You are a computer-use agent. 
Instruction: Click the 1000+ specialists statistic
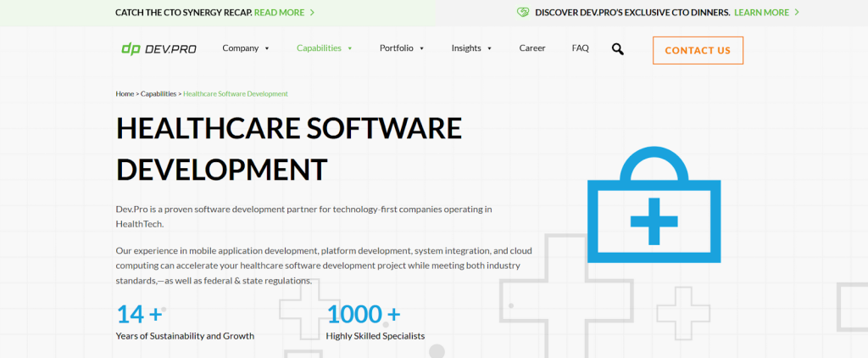pos(363,315)
